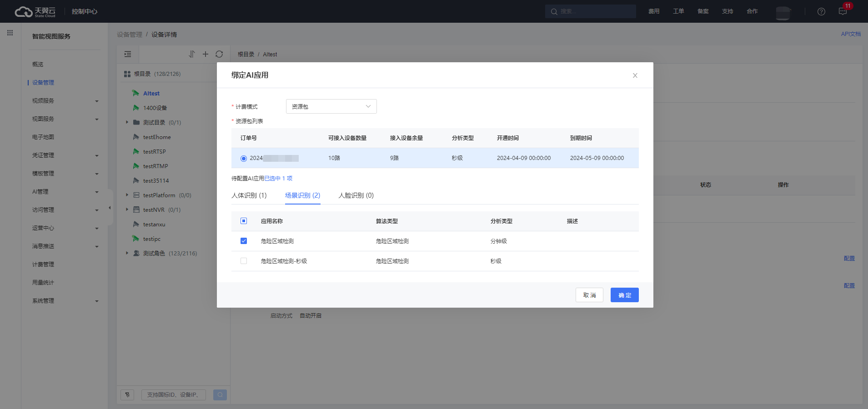Open the 备案 header menu
Image resolution: width=868 pixels, height=409 pixels.
pos(703,11)
